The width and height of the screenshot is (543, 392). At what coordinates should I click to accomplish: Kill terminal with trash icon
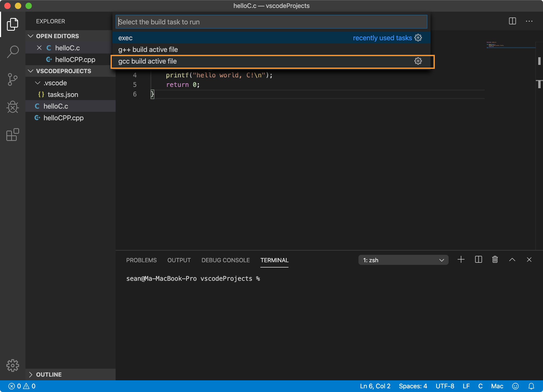pos(495,260)
